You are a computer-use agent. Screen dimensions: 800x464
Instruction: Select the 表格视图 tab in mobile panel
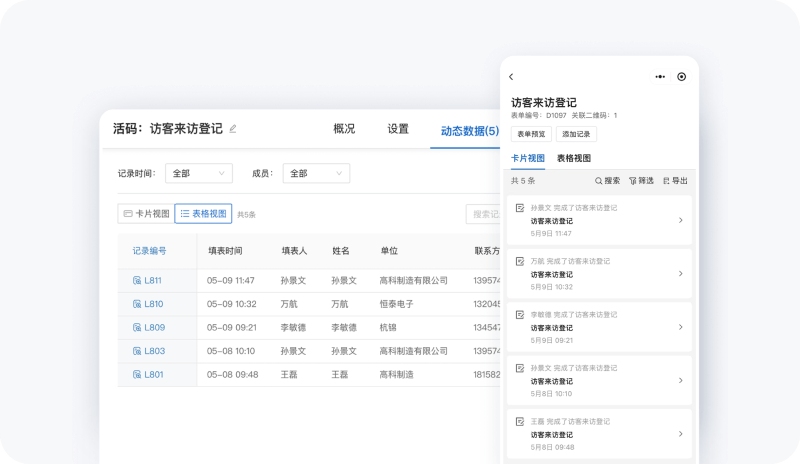coord(574,158)
